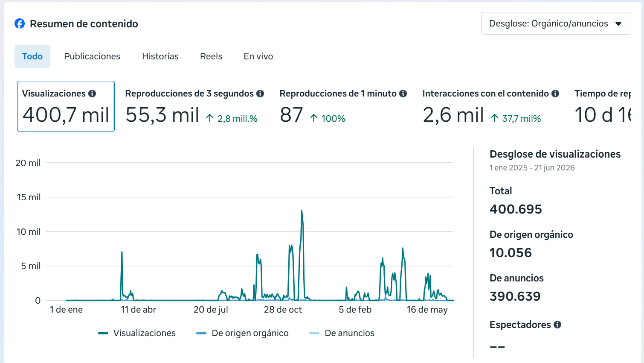Toggle the De anuncios legend entry

342,333
